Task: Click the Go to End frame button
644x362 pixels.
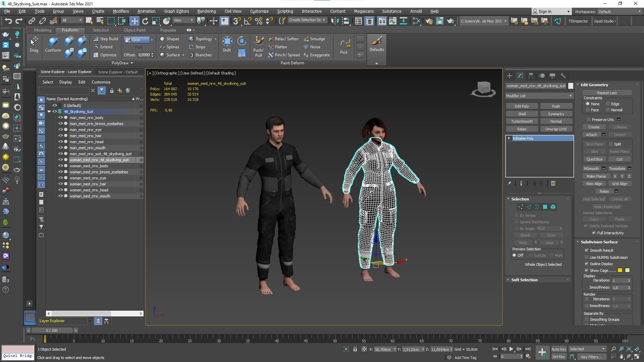Action: 528,349
